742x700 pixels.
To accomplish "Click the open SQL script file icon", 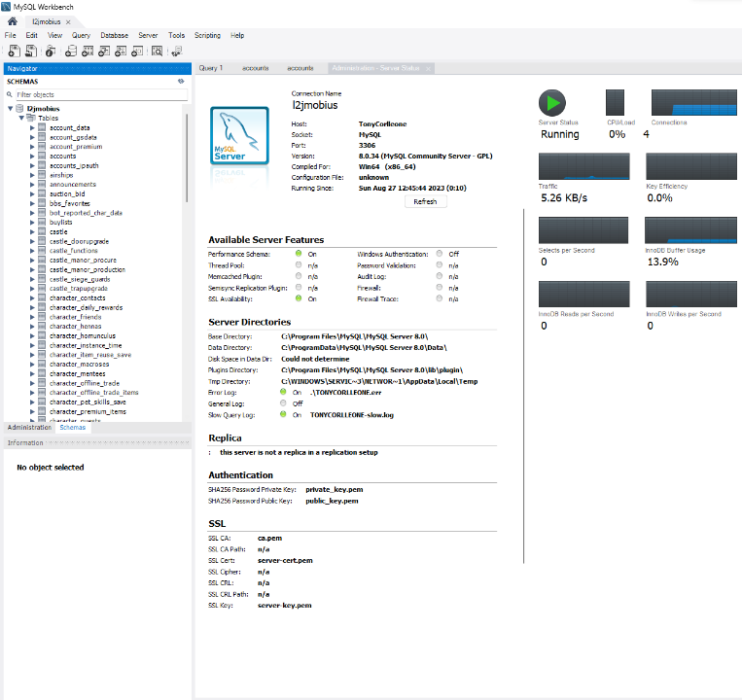I will pos(31,52).
